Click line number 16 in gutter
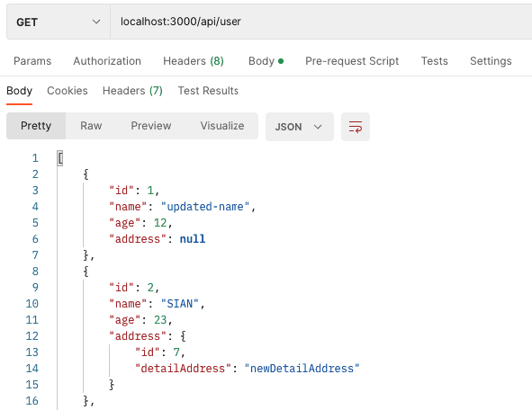The width and height of the screenshot is (532, 410). click(x=32, y=401)
